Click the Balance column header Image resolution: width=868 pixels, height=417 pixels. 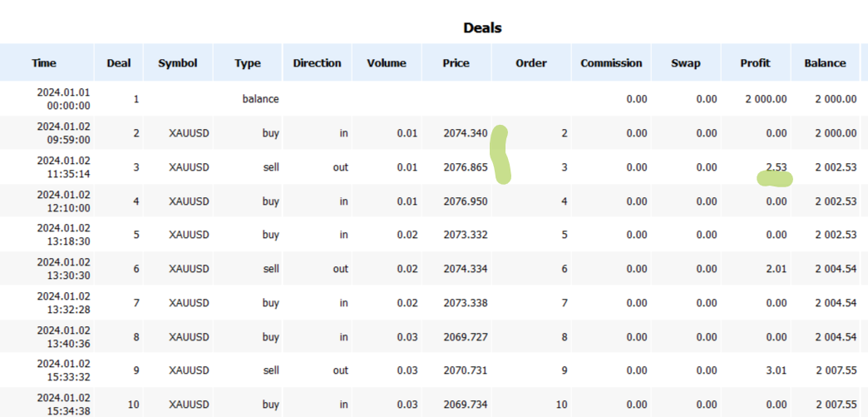point(826,62)
